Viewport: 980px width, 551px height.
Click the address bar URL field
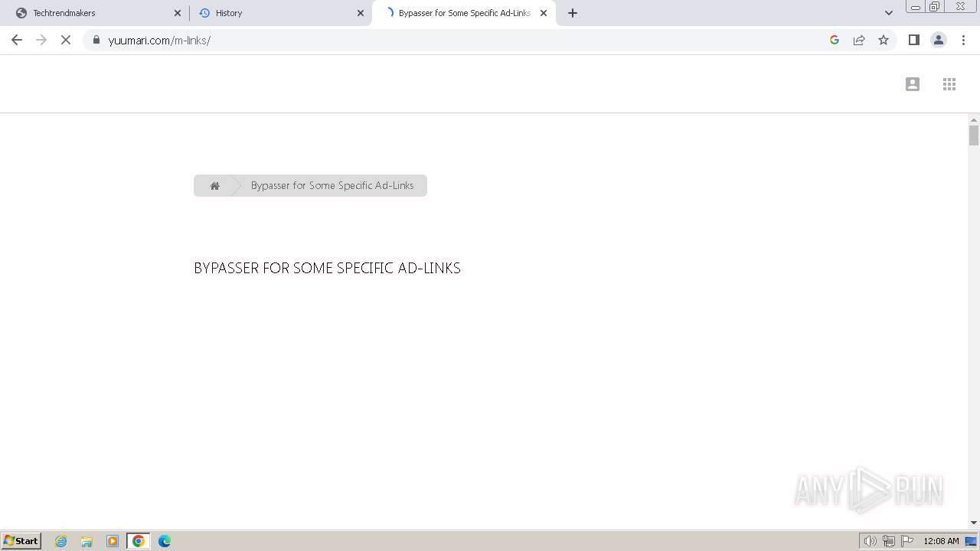click(x=459, y=40)
